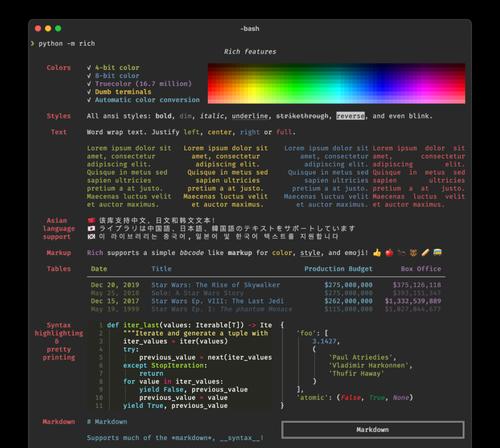Click 'Star Wars: The Rise of Skywalker' title
This screenshot has height=448, width=500.
click(x=216, y=285)
